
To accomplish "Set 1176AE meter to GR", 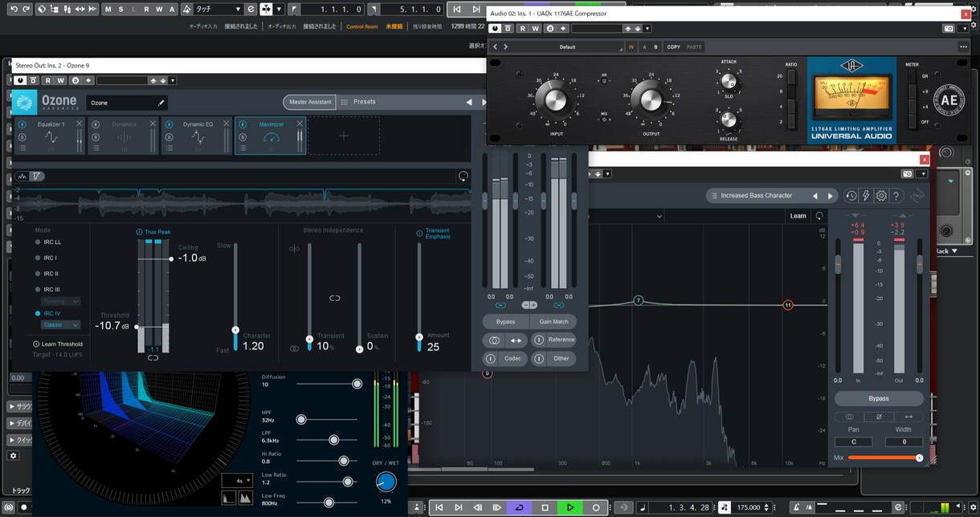I will pos(912,76).
